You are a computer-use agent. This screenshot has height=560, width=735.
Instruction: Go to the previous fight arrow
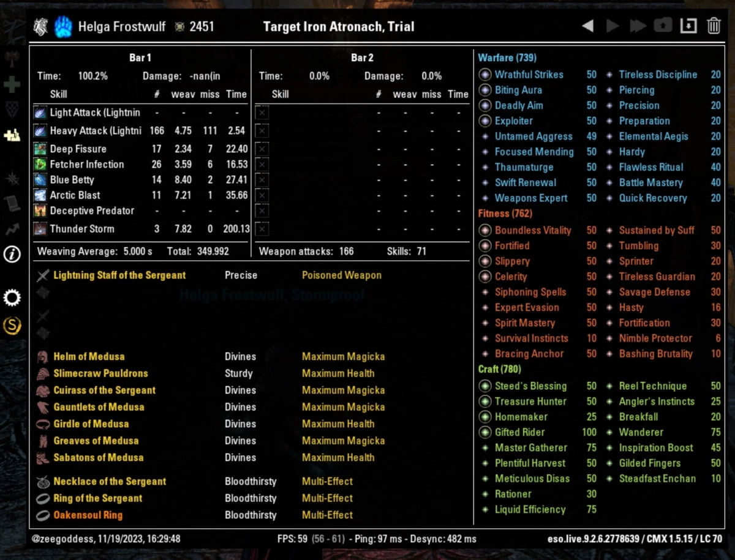pos(587,26)
